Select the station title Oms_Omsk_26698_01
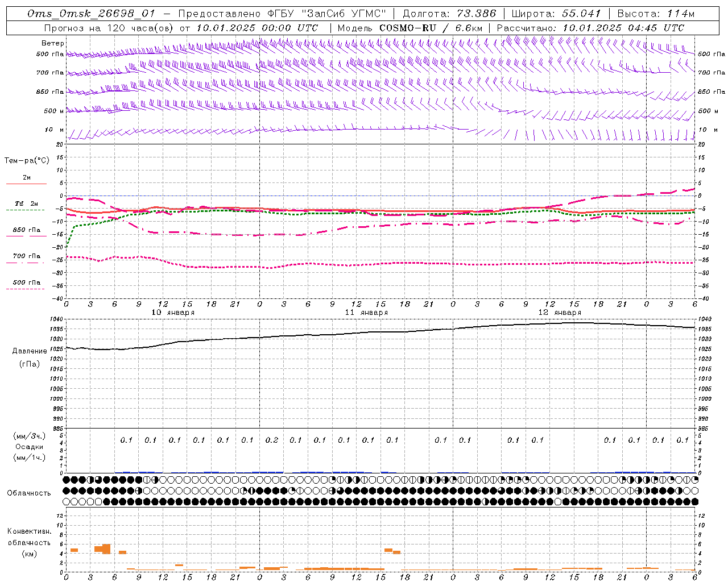The image size is (728, 582). point(91,14)
